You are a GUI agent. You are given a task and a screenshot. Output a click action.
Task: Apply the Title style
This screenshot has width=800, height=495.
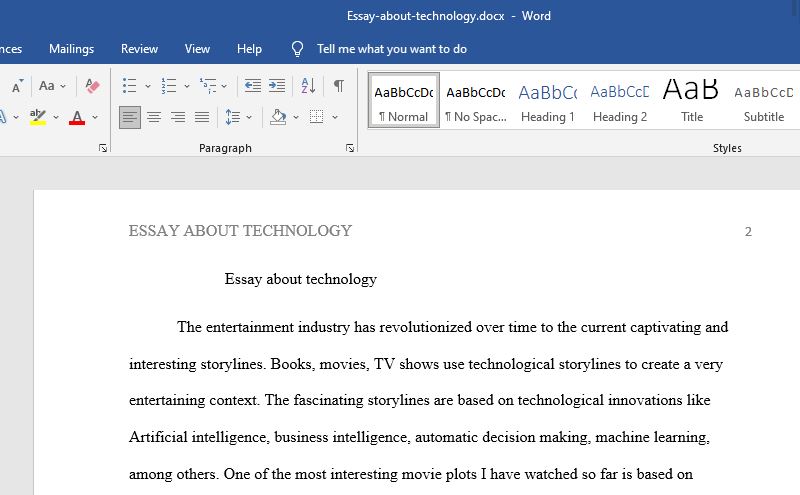(691, 100)
